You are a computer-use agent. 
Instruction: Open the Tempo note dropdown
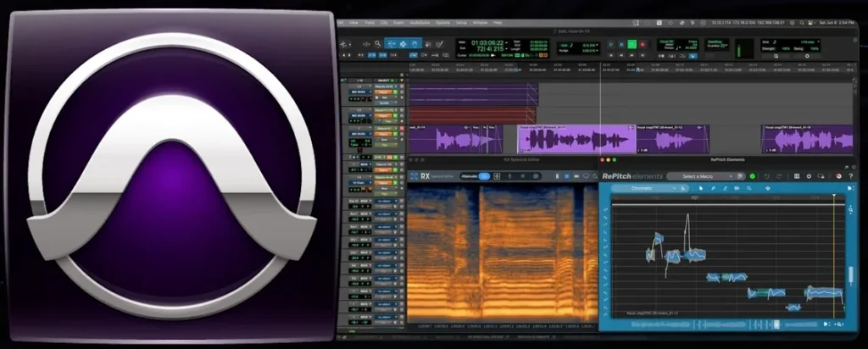678,48
